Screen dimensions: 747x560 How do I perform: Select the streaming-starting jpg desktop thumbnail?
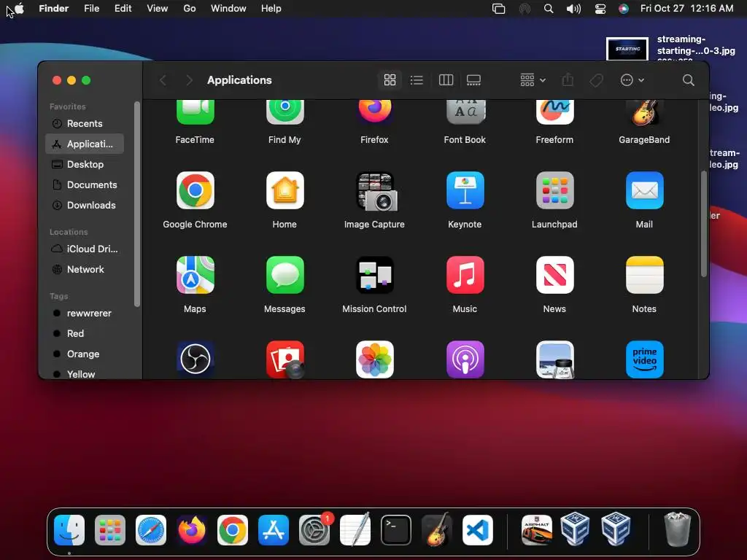pos(627,49)
